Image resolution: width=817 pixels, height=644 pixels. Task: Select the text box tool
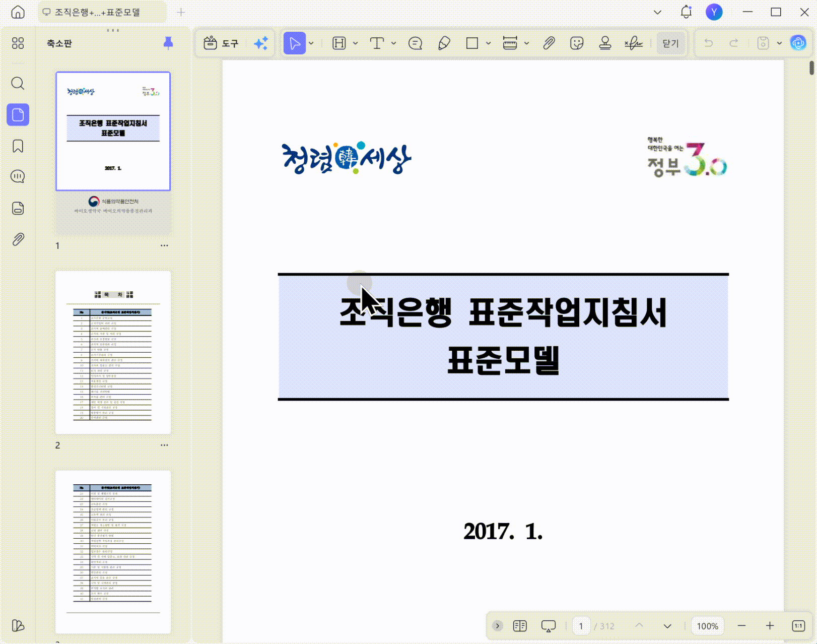[x=377, y=43]
